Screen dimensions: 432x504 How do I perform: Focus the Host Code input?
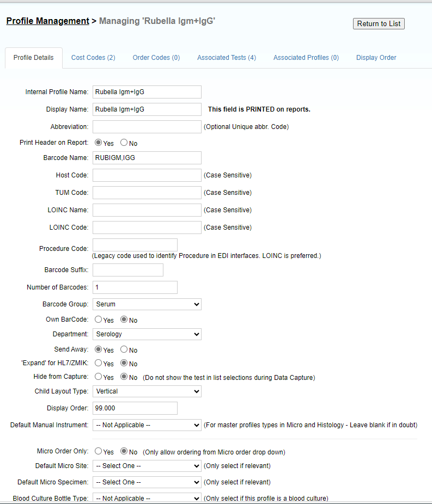tap(147, 175)
